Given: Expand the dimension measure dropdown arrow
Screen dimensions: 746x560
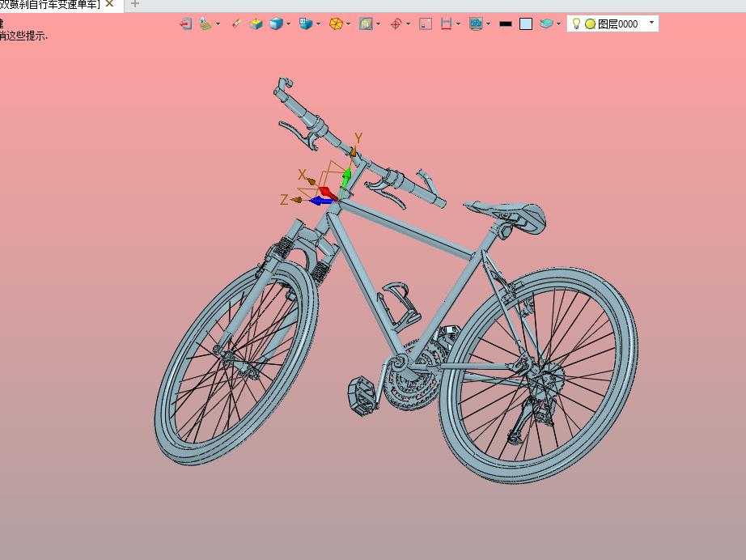Looking at the screenshot, I should pyautogui.click(x=458, y=23).
